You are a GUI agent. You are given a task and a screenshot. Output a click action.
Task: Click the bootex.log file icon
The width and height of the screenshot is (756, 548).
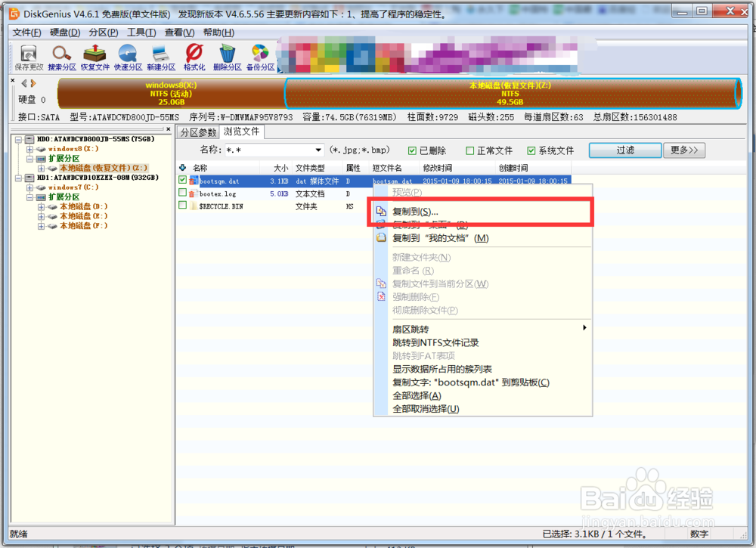tap(193, 194)
